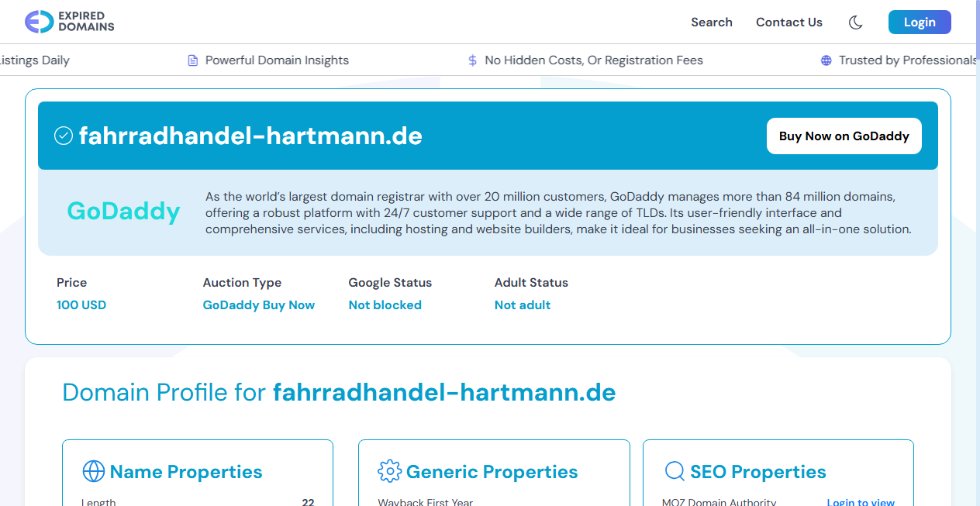The height and width of the screenshot is (506, 980).
Task: Click the Not adult status value
Action: tap(523, 305)
